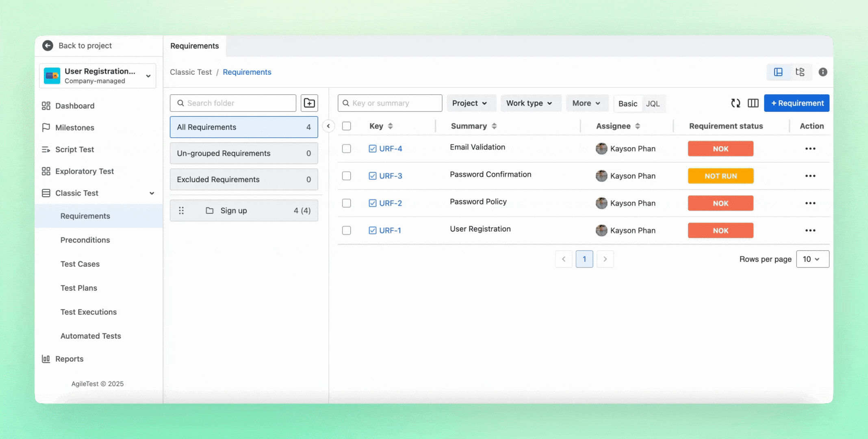Open the Project filter dropdown
The width and height of the screenshot is (868, 439).
click(x=469, y=103)
